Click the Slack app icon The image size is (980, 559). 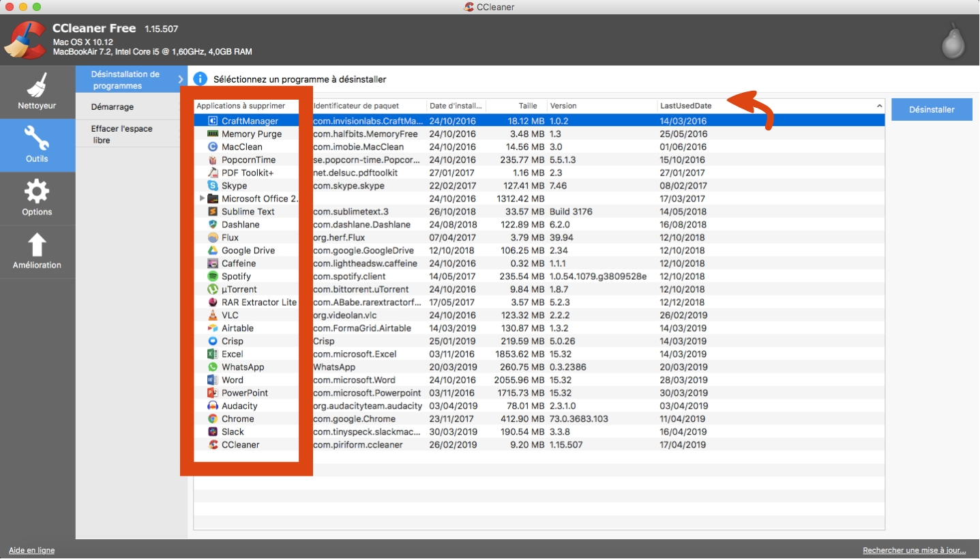tap(212, 432)
